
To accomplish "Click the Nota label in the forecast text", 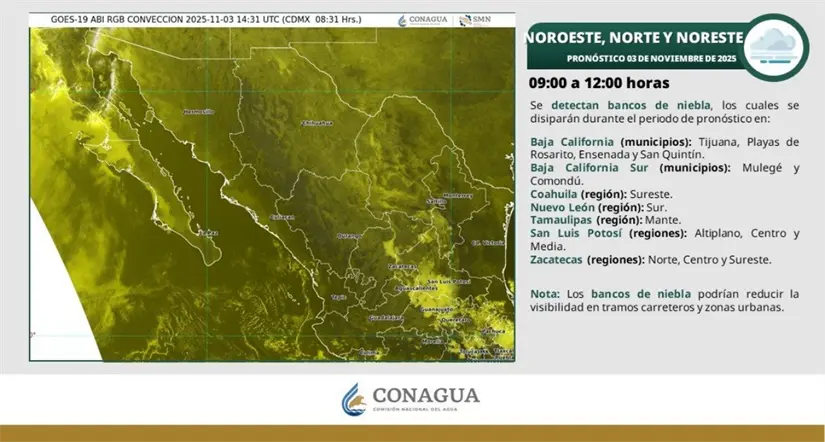I will coord(544,294).
